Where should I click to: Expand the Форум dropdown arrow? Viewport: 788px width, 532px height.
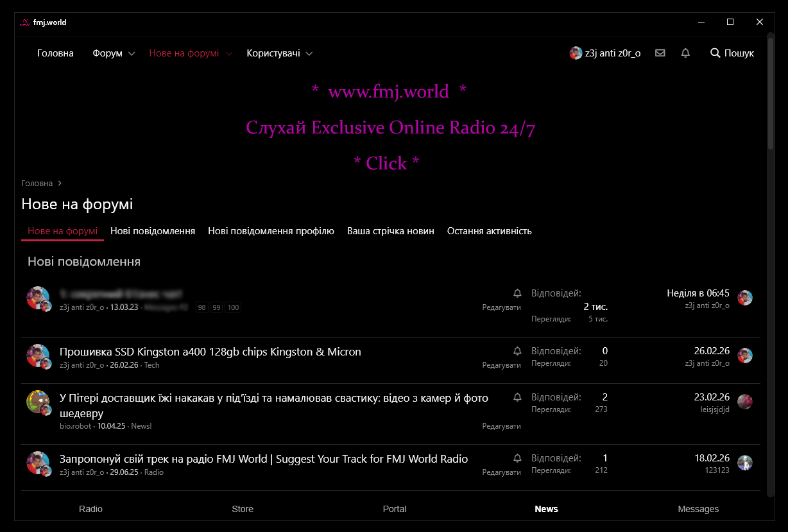(x=132, y=54)
